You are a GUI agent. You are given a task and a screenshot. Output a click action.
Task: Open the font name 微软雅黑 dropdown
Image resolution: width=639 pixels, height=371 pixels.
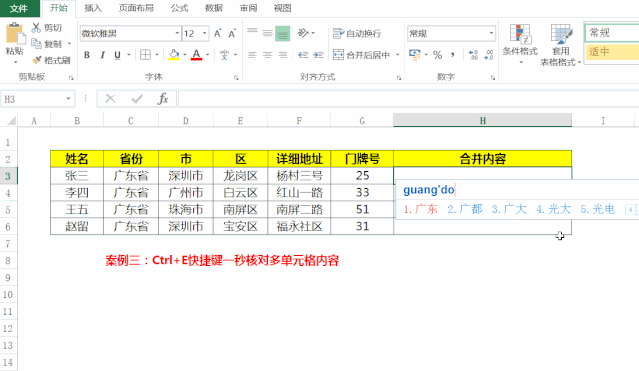coord(177,33)
